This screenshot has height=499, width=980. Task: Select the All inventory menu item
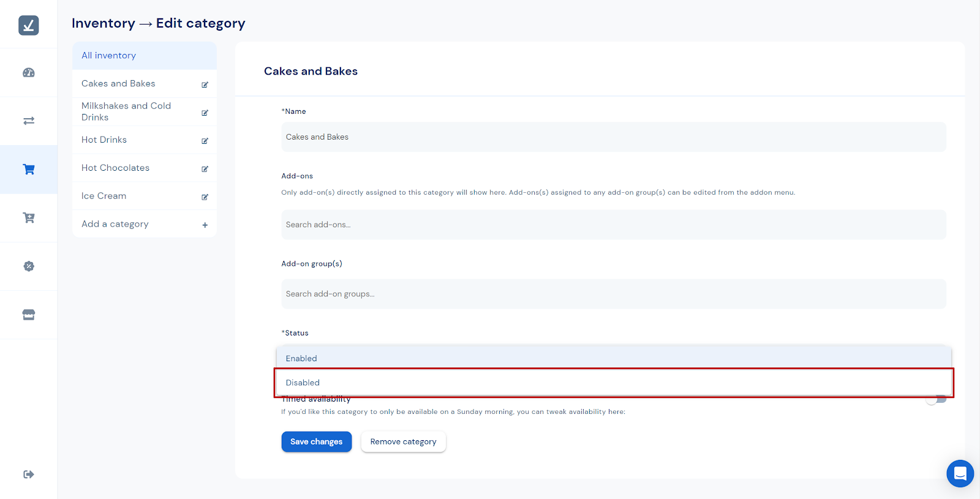[x=145, y=56]
